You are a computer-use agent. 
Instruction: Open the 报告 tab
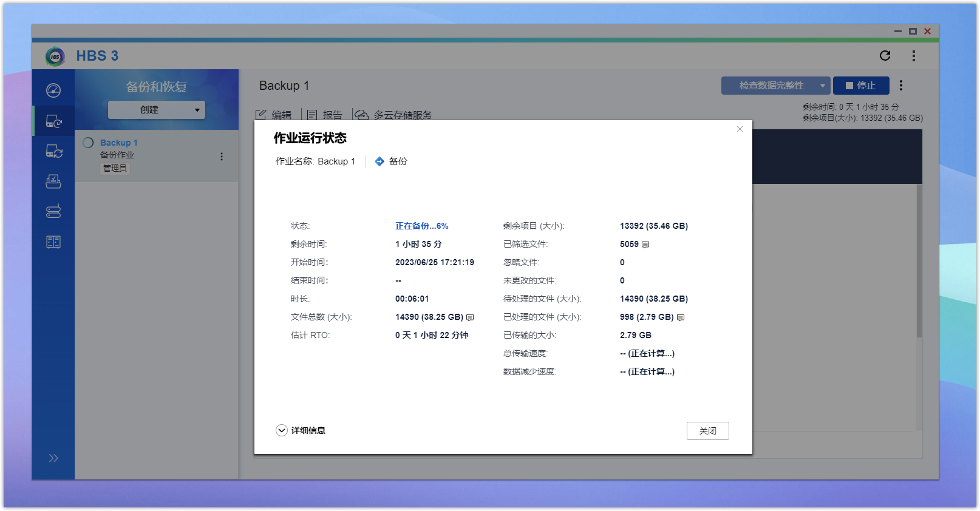[x=325, y=115]
